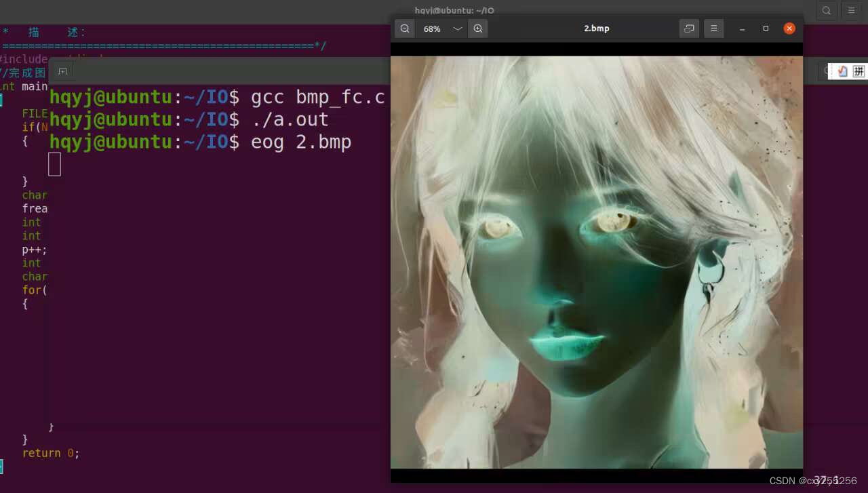This screenshot has height=493, width=868.
Task: Click the 'hqyj@ubuntu: ~/IO' terminal title
Action: (454, 10)
